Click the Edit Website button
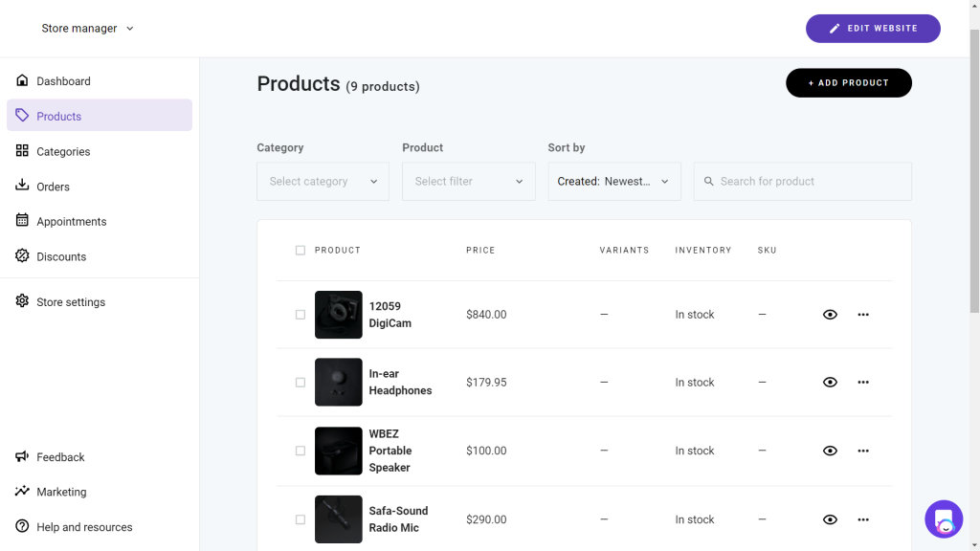Viewport: 980px width, 551px height. pyautogui.click(x=873, y=29)
